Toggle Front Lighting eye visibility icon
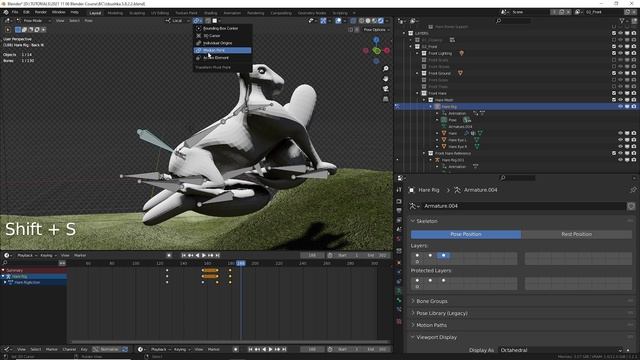The height and width of the screenshot is (360, 640). (x=620, y=53)
